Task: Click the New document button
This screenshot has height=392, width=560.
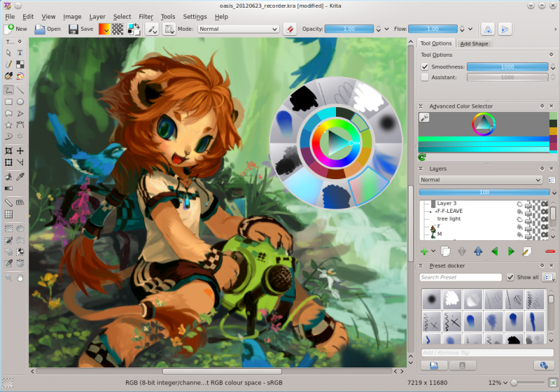Action: (x=15, y=29)
